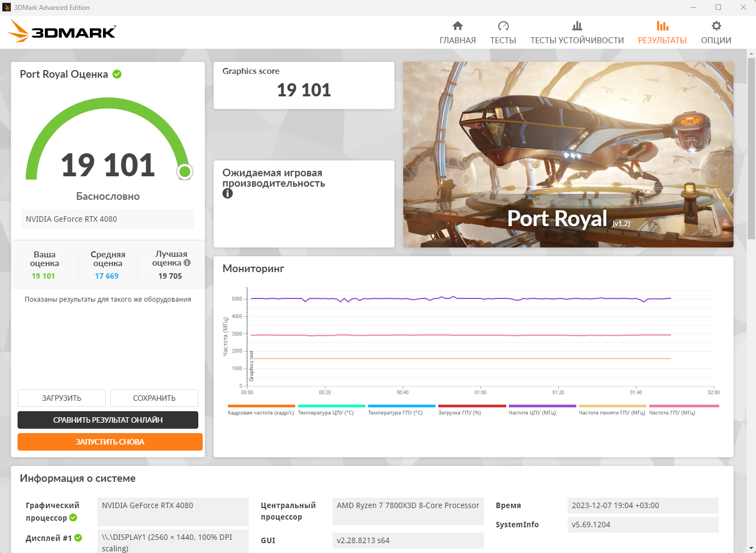Click the vertical scrollbar thumb
The image size is (756, 553).
(751, 148)
